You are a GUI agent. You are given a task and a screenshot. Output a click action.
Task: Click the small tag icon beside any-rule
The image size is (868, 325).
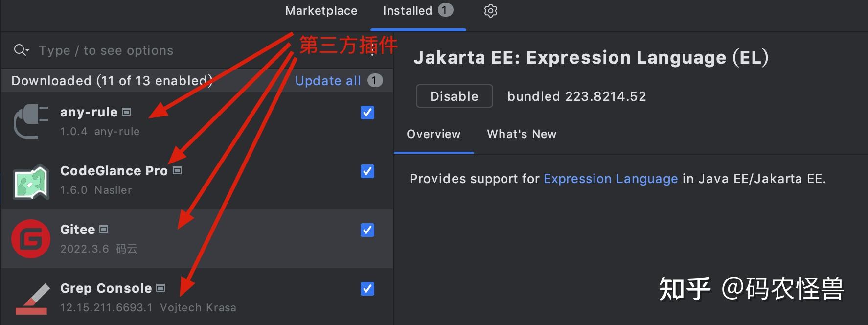tap(126, 112)
